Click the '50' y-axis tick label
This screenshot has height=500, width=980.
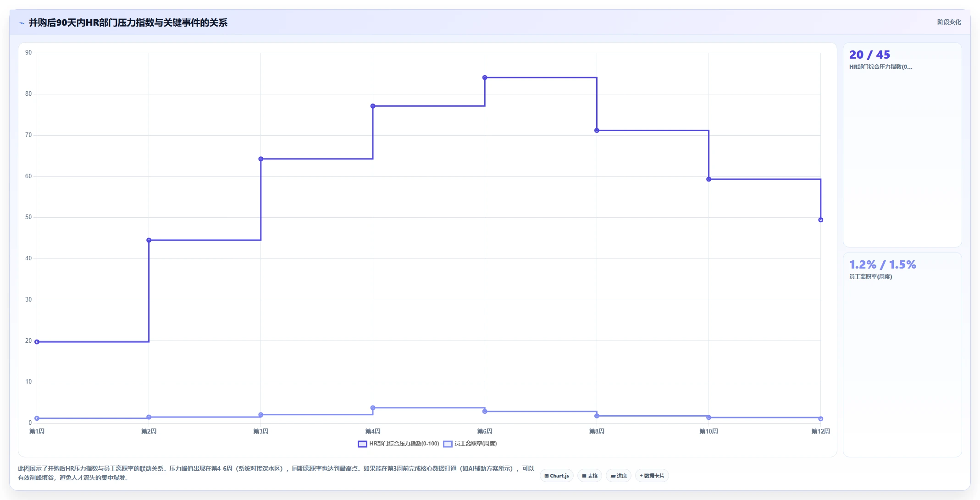click(28, 217)
